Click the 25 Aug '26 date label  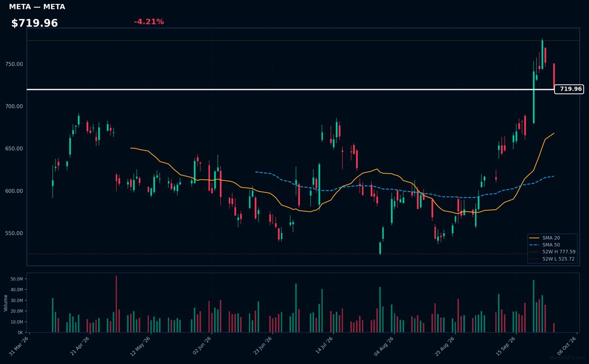[444, 346]
